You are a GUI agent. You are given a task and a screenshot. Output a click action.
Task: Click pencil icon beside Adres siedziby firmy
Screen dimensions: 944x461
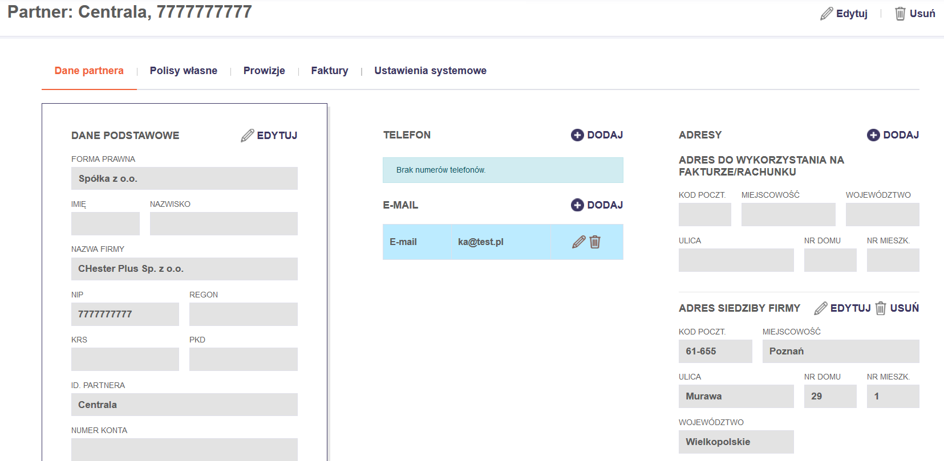tap(821, 308)
